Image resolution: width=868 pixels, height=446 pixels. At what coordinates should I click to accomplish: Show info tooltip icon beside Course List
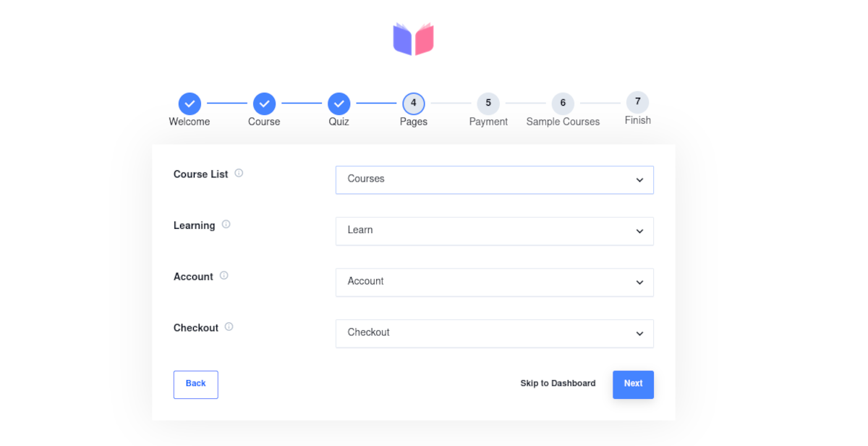(239, 173)
